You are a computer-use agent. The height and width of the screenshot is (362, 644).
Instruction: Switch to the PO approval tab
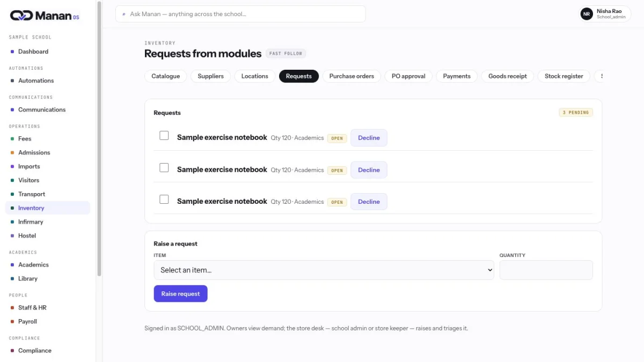408,76
